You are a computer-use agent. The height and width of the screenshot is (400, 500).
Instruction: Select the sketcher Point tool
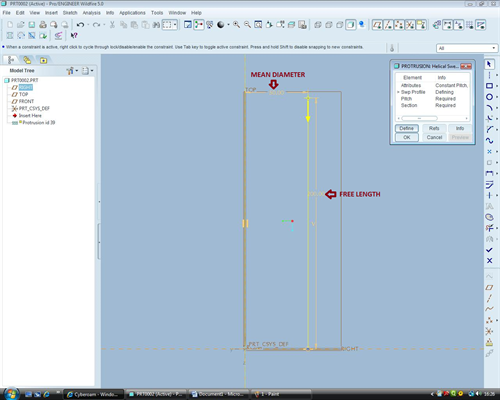tap(489, 152)
